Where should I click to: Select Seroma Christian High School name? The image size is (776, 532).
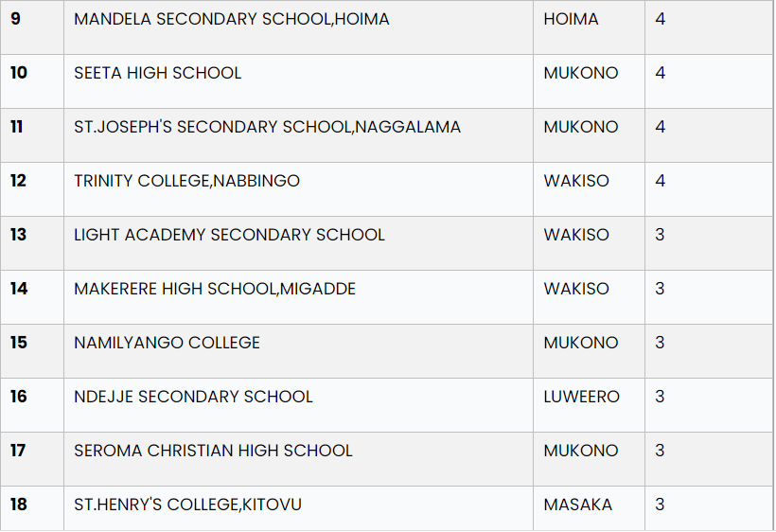point(213,451)
